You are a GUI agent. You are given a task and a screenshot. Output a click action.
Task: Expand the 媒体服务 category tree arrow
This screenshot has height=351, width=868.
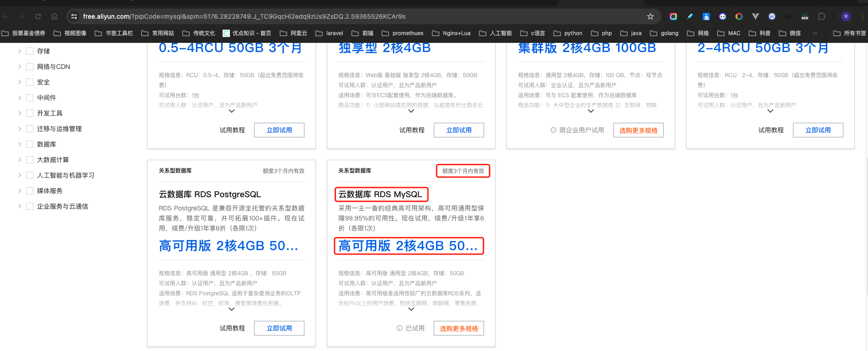click(x=20, y=191)
